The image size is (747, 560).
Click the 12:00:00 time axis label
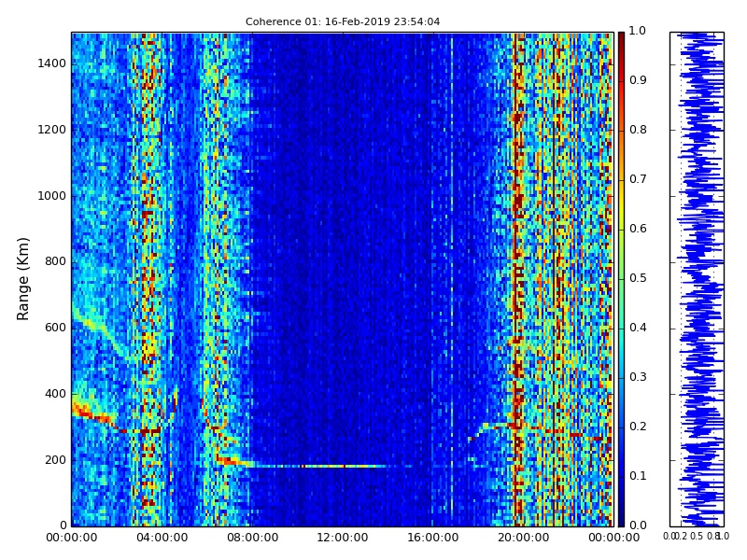[x=343, y=538]
